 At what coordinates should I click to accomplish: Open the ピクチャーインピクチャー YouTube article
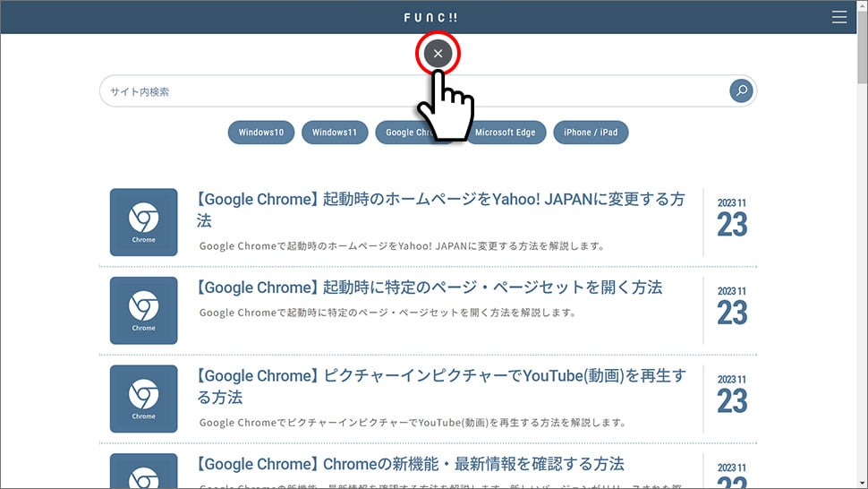point(441,387)
